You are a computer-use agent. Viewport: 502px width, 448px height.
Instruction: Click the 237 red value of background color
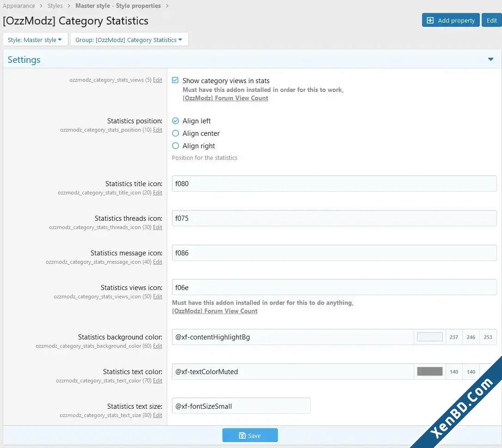453,337
